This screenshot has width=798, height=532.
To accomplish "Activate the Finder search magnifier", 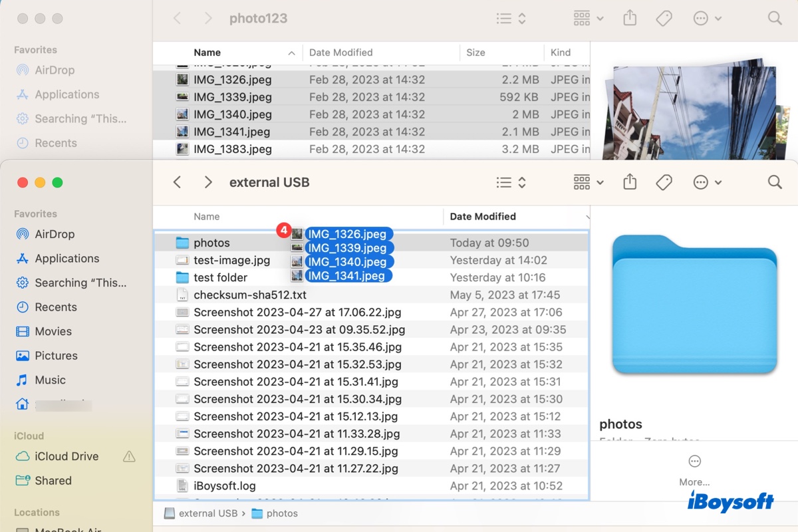I will pyautogui.click(x=774, y=182).
